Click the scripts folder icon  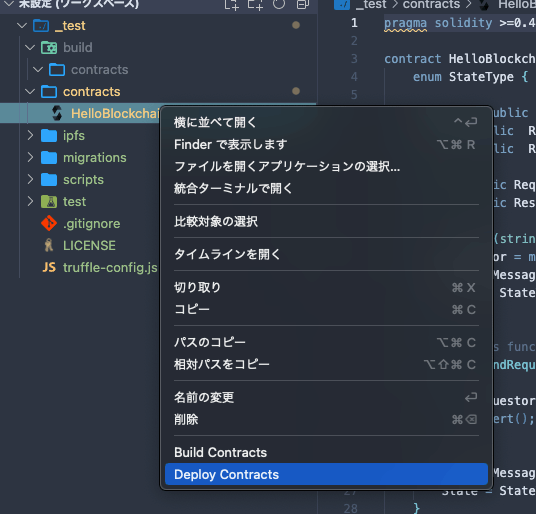49,179
